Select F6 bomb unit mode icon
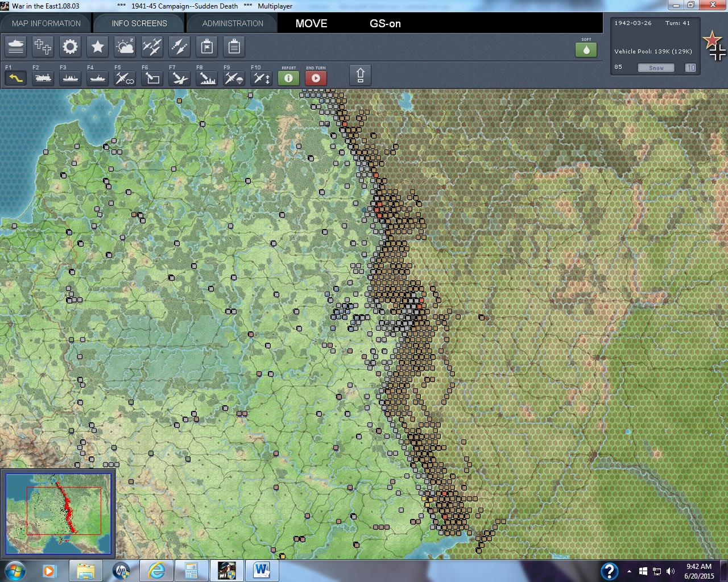Screen dimensions: 728x582 pyautogui.click(x=152, y=77)
